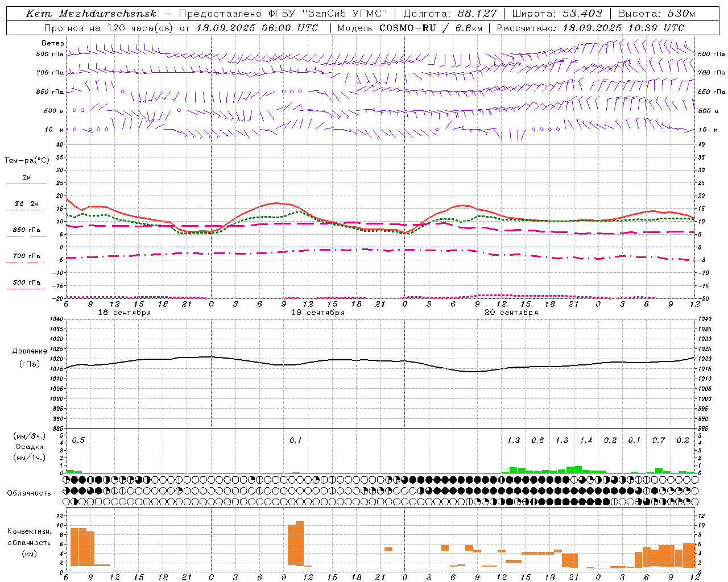This screenshot has width=728, height=582.
Task: Click the 1.4 precipitation value
Action: tap(586, 440)
